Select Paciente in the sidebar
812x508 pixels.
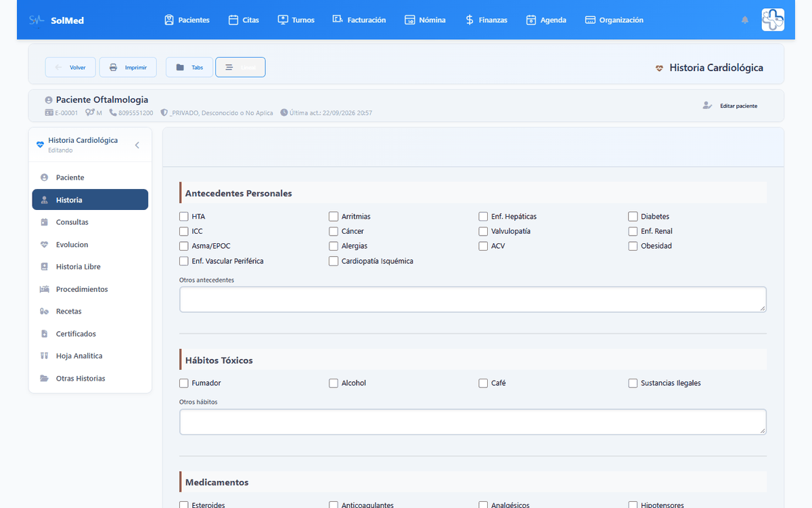90,177
